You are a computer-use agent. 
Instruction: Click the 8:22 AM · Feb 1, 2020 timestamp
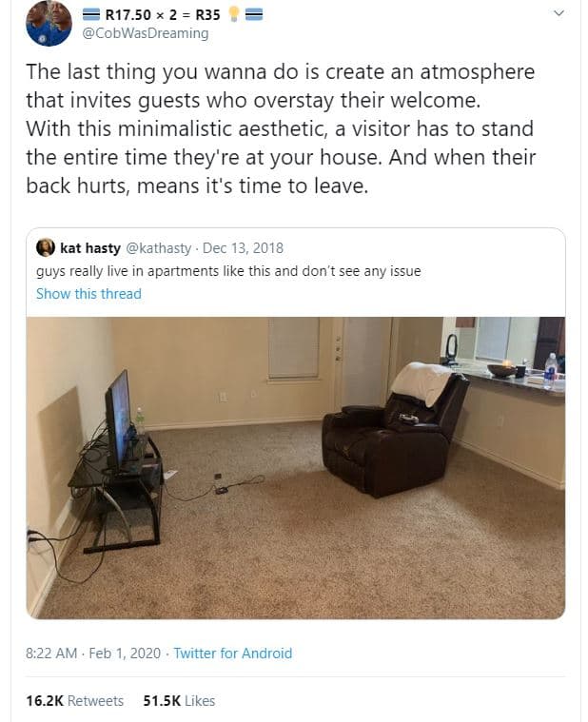[x=93, y=653]
